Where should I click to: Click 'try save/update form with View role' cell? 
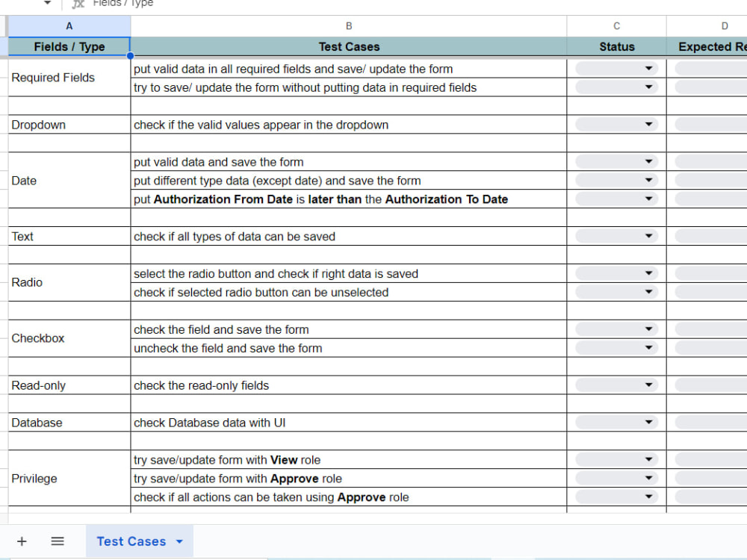349,460
